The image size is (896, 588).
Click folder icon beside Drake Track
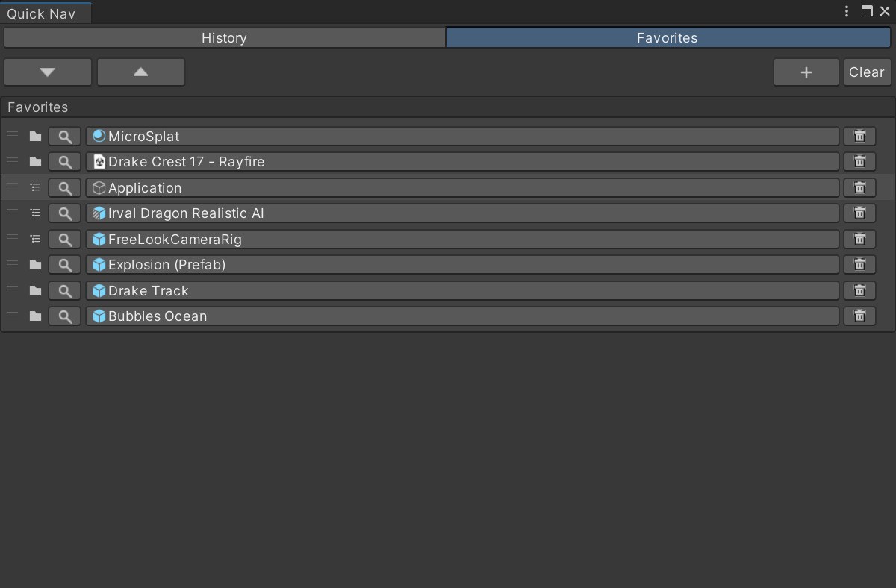tap(35, 291)
